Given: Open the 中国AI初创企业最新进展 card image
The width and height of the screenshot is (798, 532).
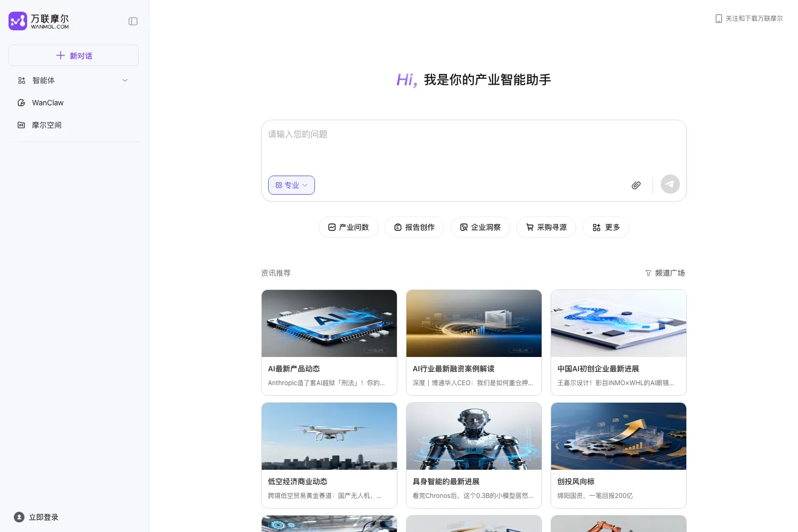Looking at the screenshot, I should pos(619,323).
